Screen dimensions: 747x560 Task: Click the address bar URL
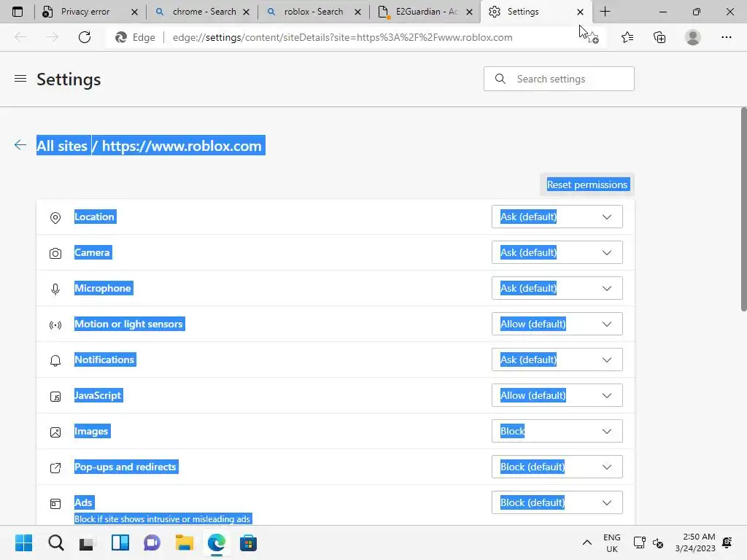pyautogui.click(x=343, y=37)
